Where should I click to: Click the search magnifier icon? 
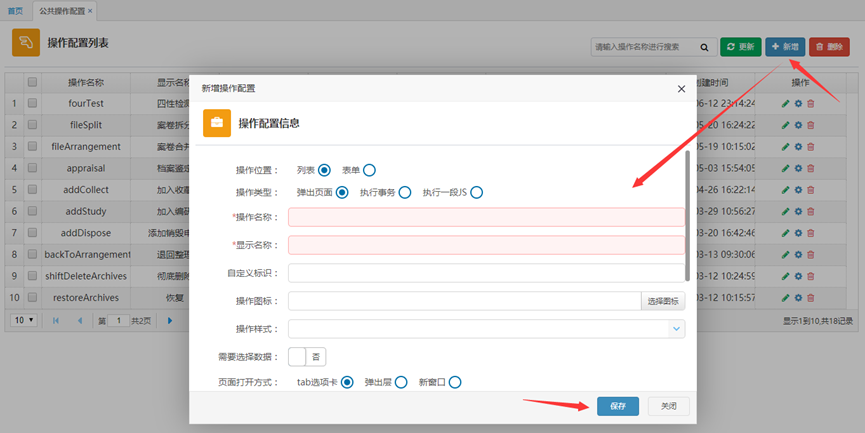(x=704, y=47)
